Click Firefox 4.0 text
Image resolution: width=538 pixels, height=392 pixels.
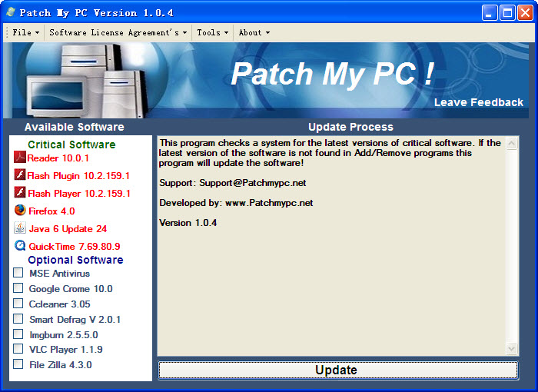coord(51,211)
